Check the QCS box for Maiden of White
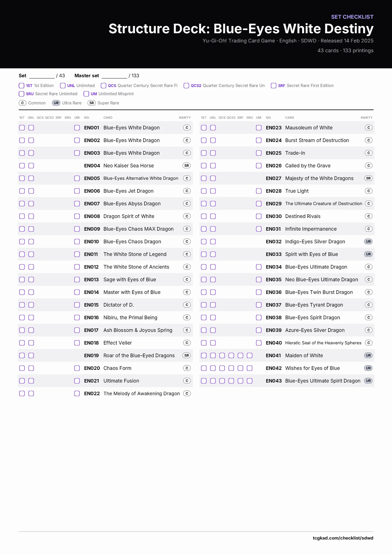The width and height of the screenshot is (392, 555). (222, 355)
